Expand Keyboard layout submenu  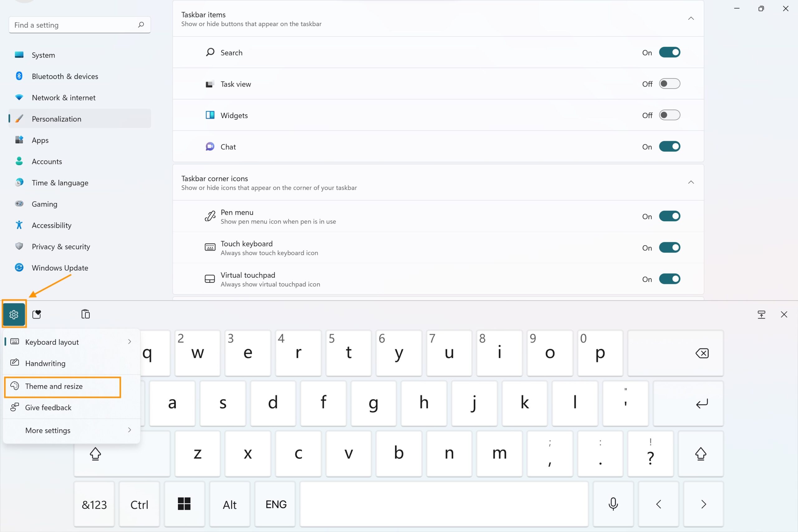[71, 342]
